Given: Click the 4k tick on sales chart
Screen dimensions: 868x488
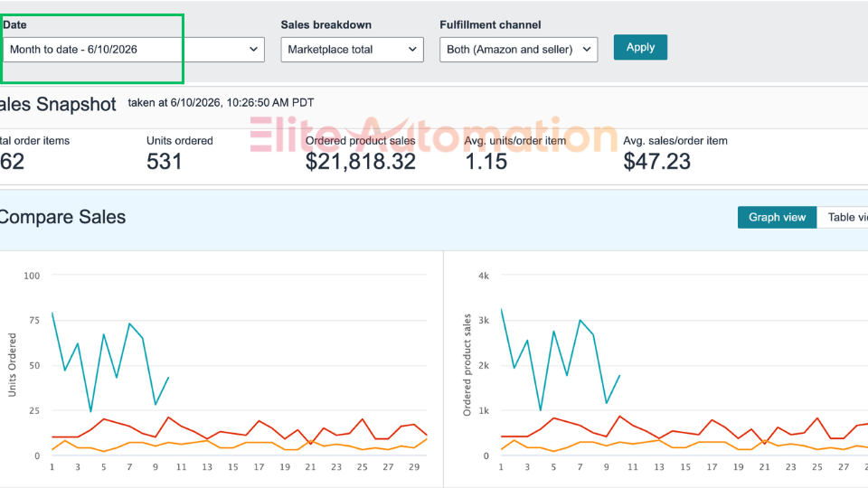Looking at the screenshot, I should point(484,276).
